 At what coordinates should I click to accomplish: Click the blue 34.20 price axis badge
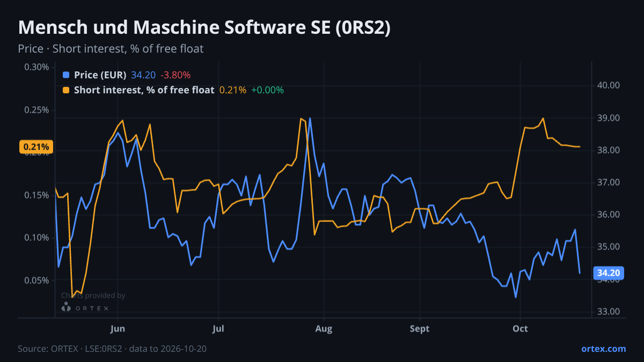tap(609, 273)
